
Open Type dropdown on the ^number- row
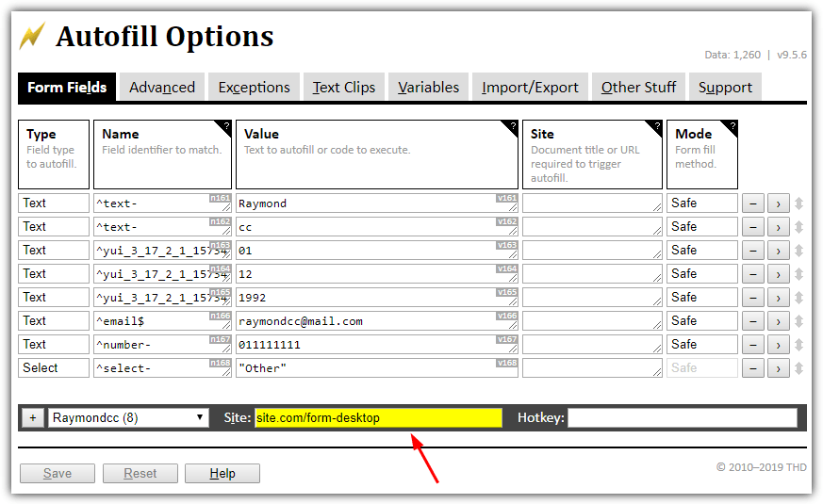tap(54, 345)
